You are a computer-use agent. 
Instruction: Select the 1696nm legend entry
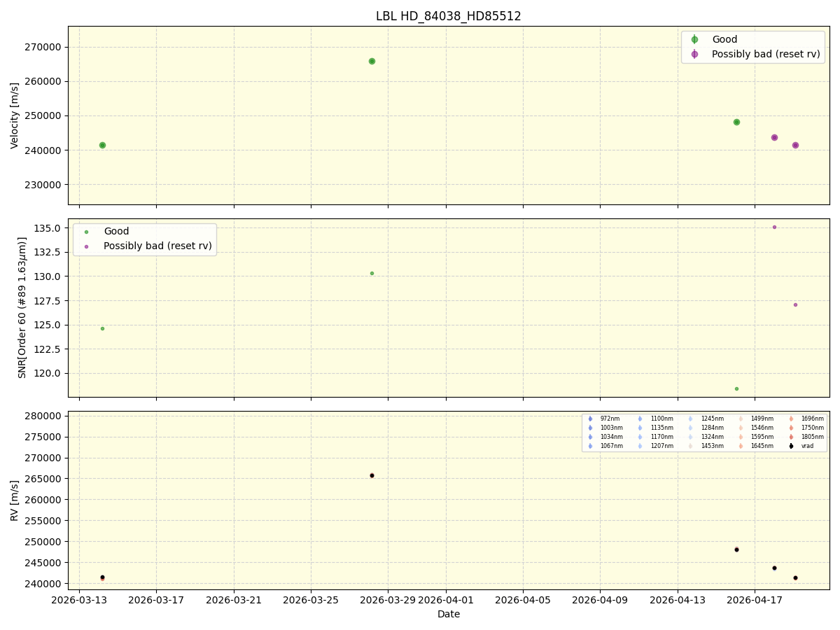806,419
